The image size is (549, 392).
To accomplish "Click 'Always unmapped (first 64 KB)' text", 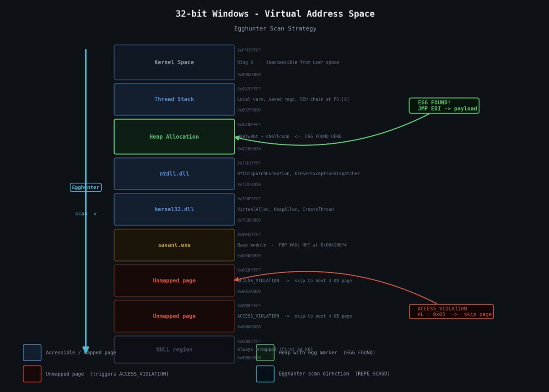I will point(275,349).
